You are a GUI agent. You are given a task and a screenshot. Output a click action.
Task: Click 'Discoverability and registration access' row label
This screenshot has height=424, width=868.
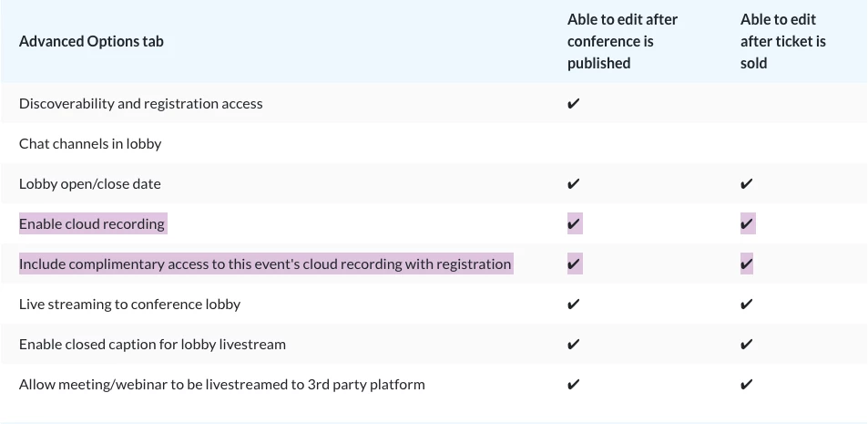pyautogui.click(x=140, y=104)
